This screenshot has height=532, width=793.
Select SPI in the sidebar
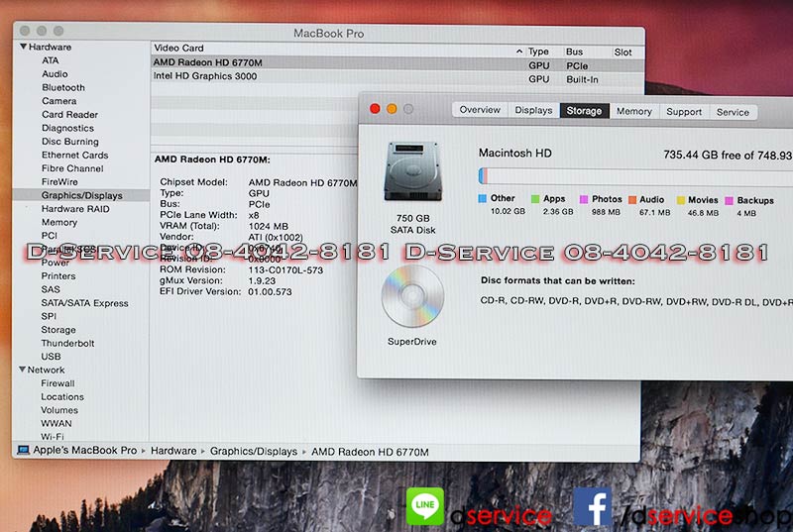49,316
